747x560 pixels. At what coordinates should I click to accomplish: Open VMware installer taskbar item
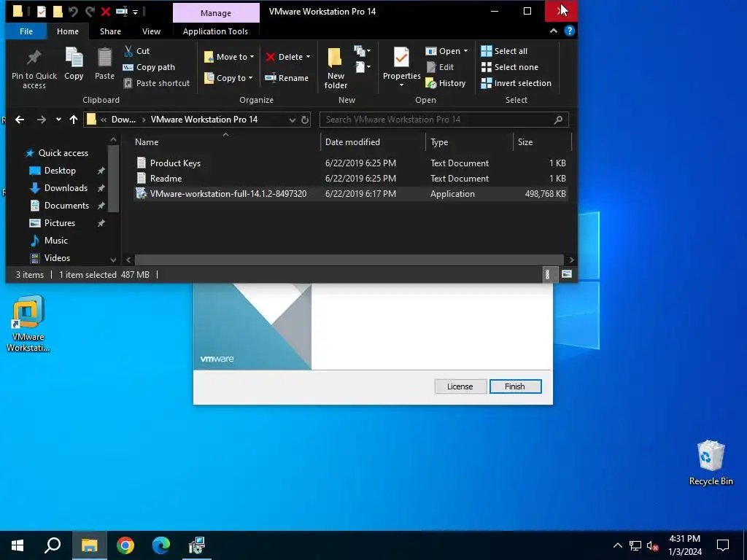[196, 545]
